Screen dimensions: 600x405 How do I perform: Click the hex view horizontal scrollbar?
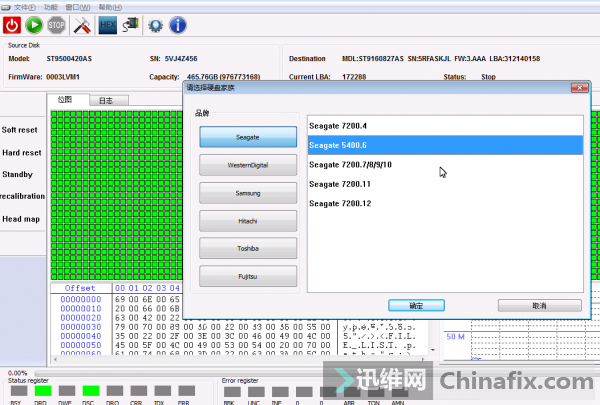(240, 359)
